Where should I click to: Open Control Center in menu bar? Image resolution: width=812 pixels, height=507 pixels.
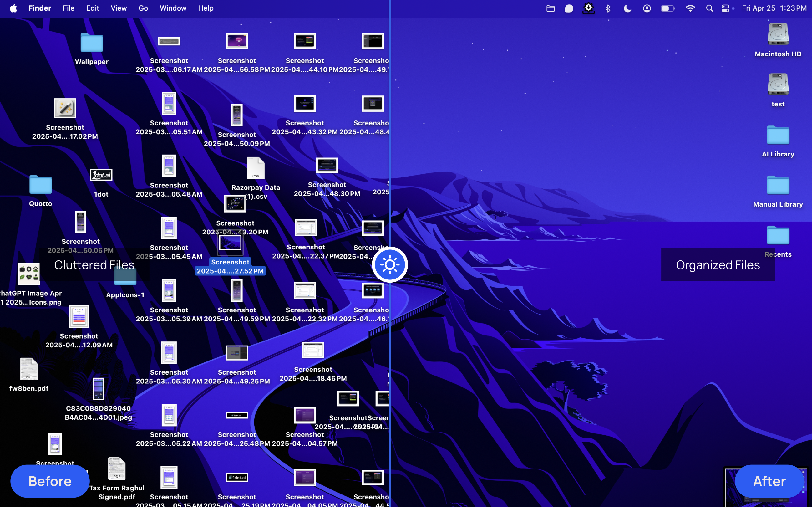coord(725,8)
